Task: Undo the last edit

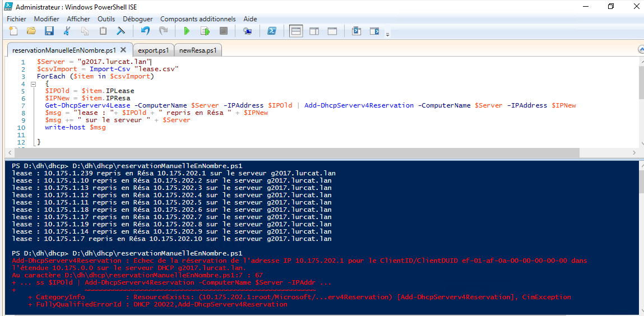Action: [145, 31]
